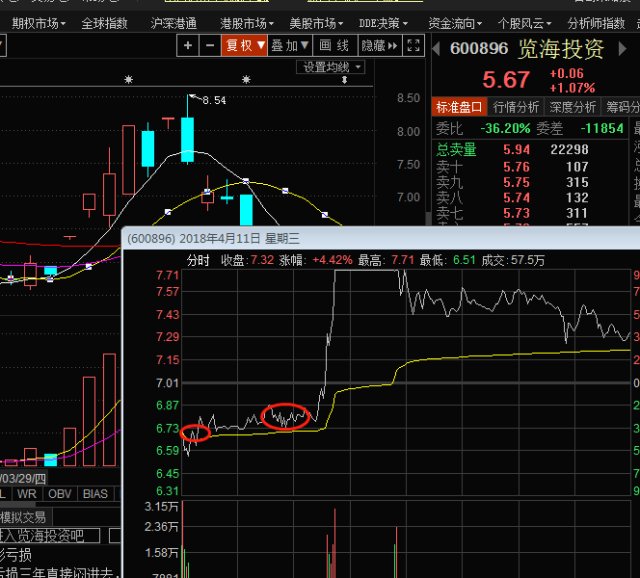Open the 复权 dropdown

[244, 45]
